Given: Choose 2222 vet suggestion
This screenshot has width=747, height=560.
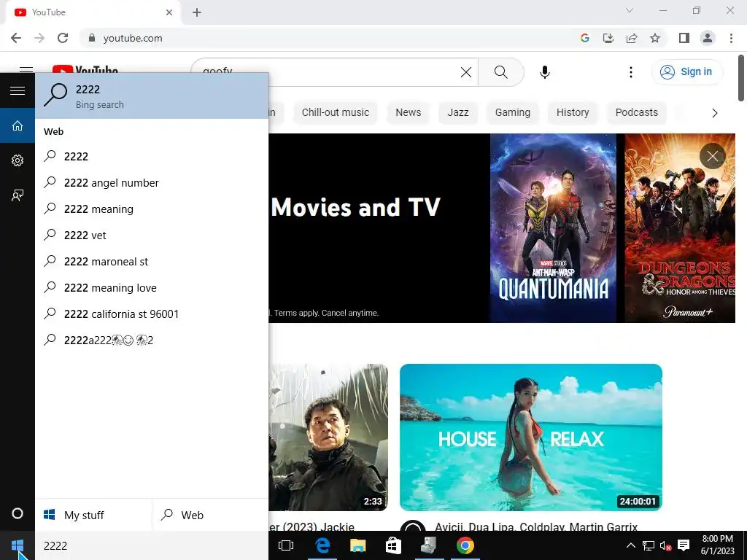Looking at the screenshot, I should point(152,236).
